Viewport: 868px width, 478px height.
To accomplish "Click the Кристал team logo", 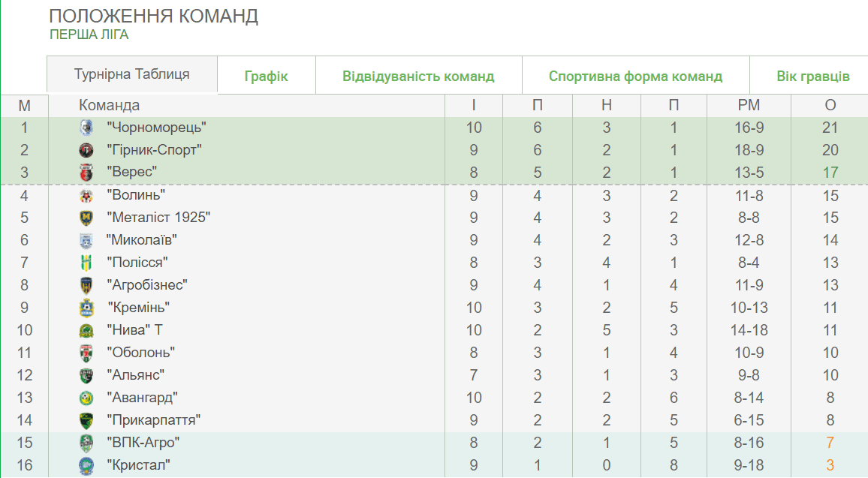I will click(86, 465).
